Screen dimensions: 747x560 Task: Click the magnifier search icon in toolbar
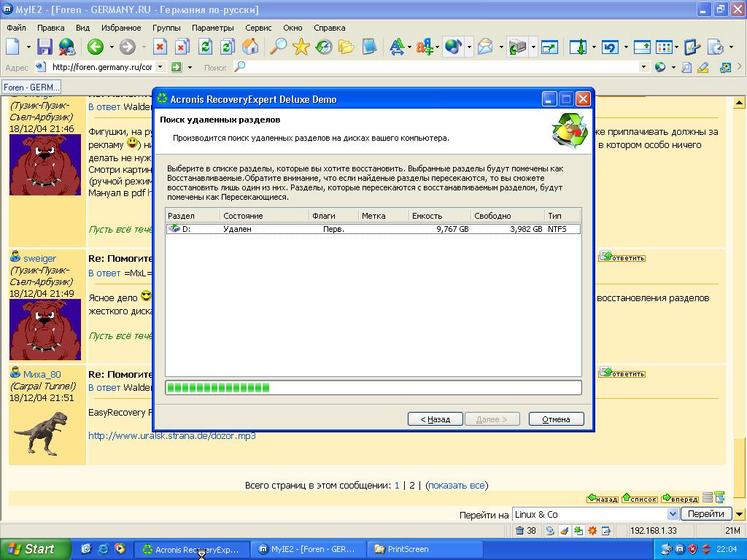tap(278, 47)
